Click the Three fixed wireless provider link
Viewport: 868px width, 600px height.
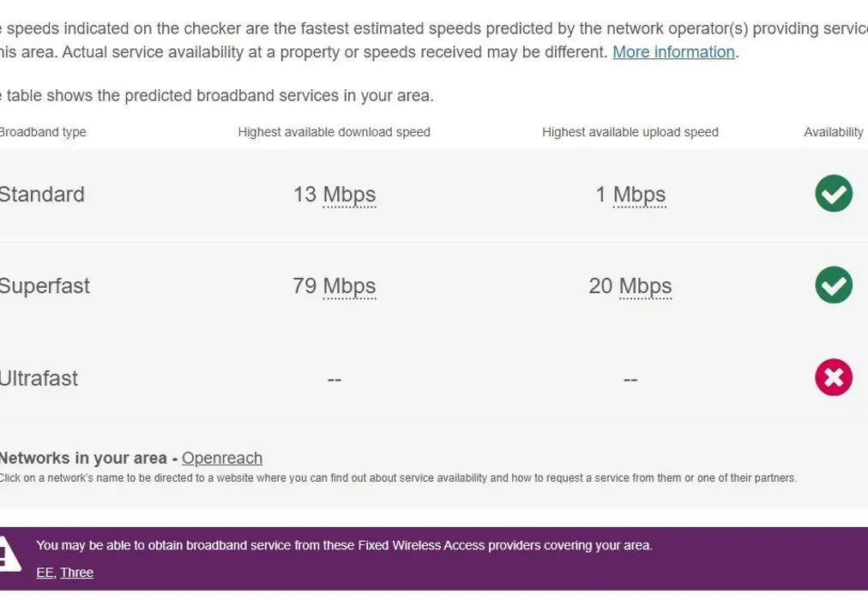(x=77, y=573)
